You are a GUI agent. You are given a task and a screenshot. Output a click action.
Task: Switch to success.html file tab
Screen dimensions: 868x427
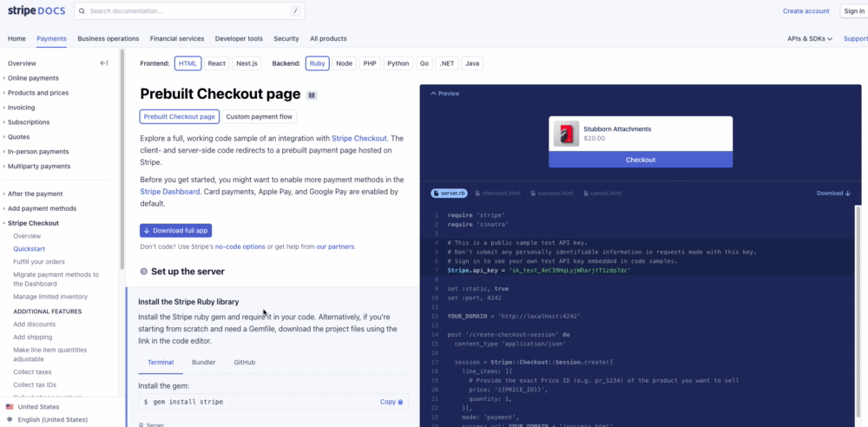tap(551, 194)
